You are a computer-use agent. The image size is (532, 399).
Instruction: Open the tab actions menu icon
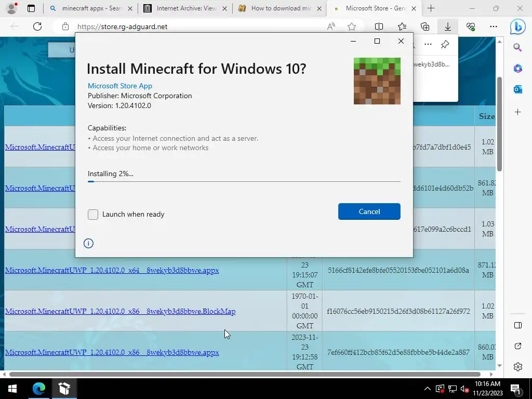[x=31, y=8]
